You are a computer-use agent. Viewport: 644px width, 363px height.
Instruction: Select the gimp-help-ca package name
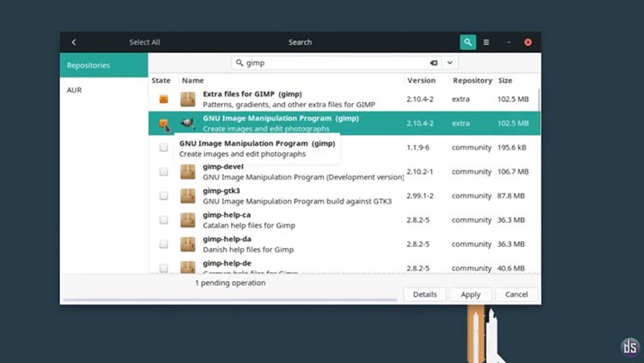(x=227, y=215)
